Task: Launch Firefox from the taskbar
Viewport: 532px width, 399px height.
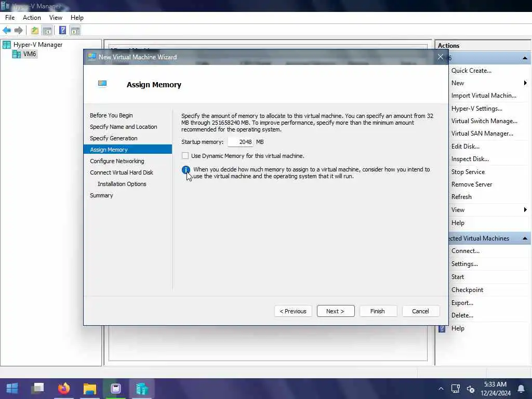Action: 64,389
